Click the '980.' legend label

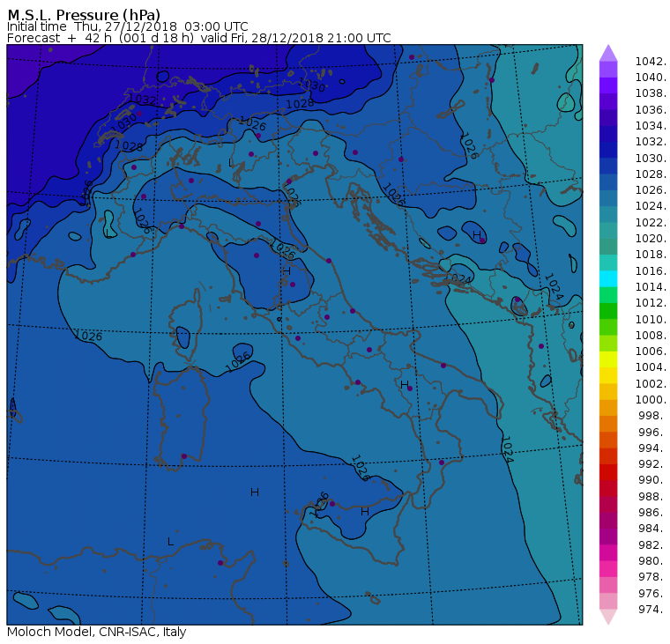pos(652,560)
